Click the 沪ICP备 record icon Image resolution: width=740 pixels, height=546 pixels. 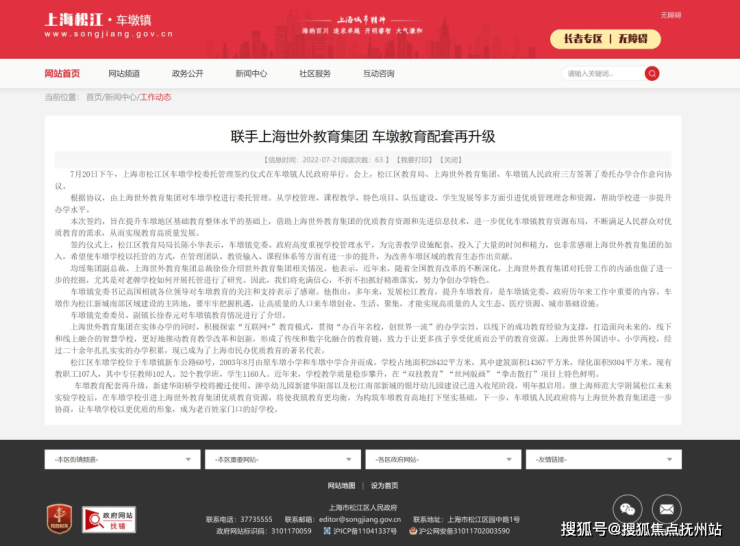click(327, 531)
